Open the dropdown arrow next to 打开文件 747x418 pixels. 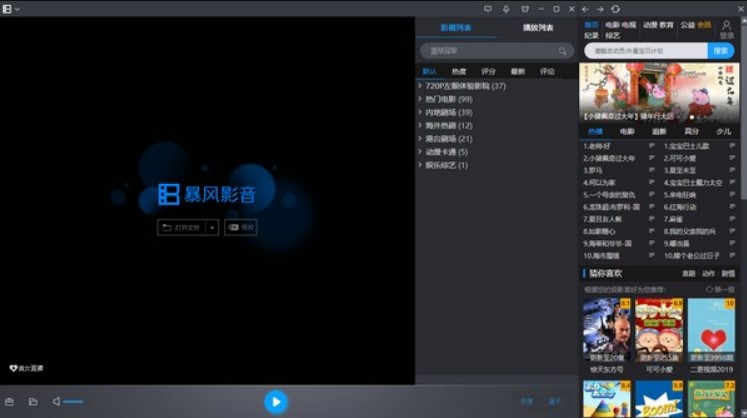[x=212, y=227]
